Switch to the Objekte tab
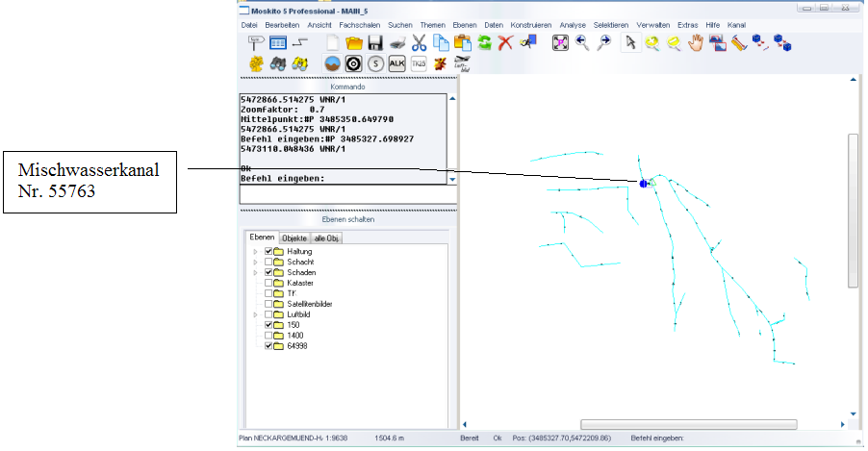 tap(294, 238)
